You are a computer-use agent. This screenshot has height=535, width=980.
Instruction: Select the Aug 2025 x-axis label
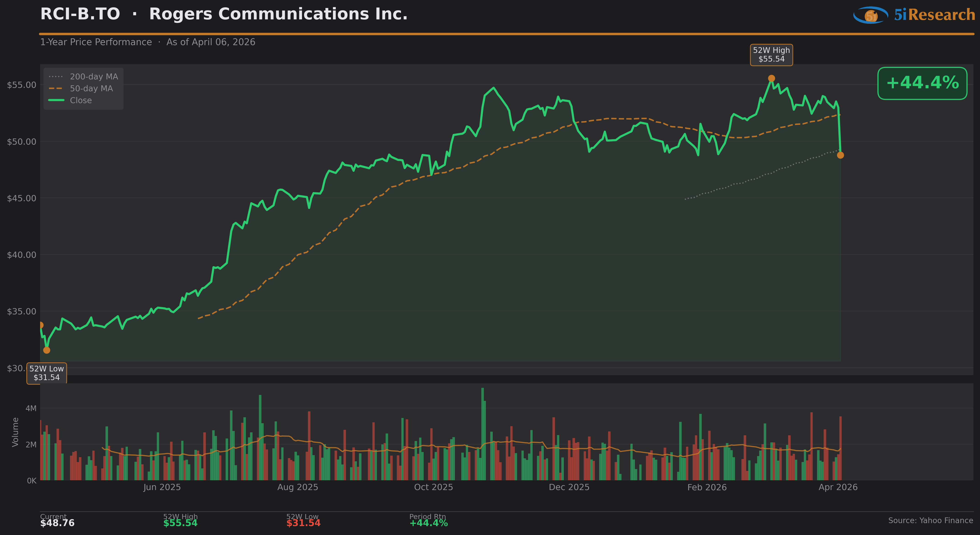point(297,487)
